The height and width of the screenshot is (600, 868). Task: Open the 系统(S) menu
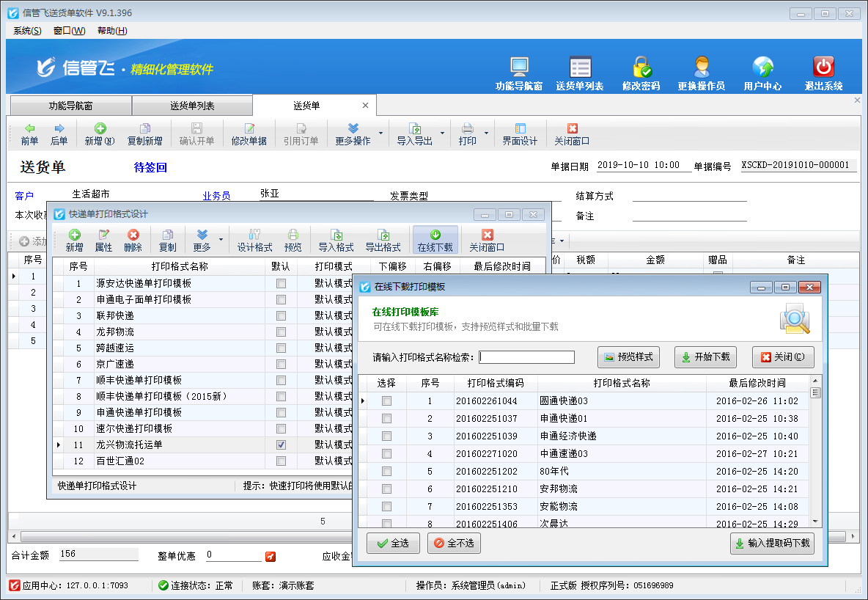[28, 31]
